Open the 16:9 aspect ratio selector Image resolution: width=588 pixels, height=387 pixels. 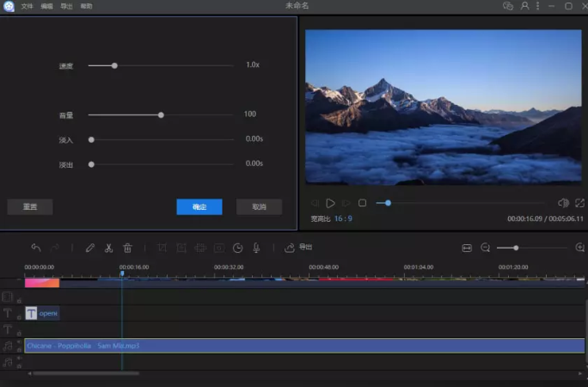343,218
